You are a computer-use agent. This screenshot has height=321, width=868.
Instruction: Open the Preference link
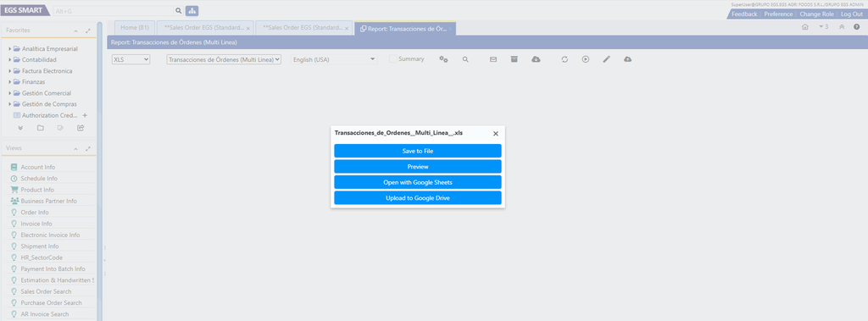coord(778,14)
